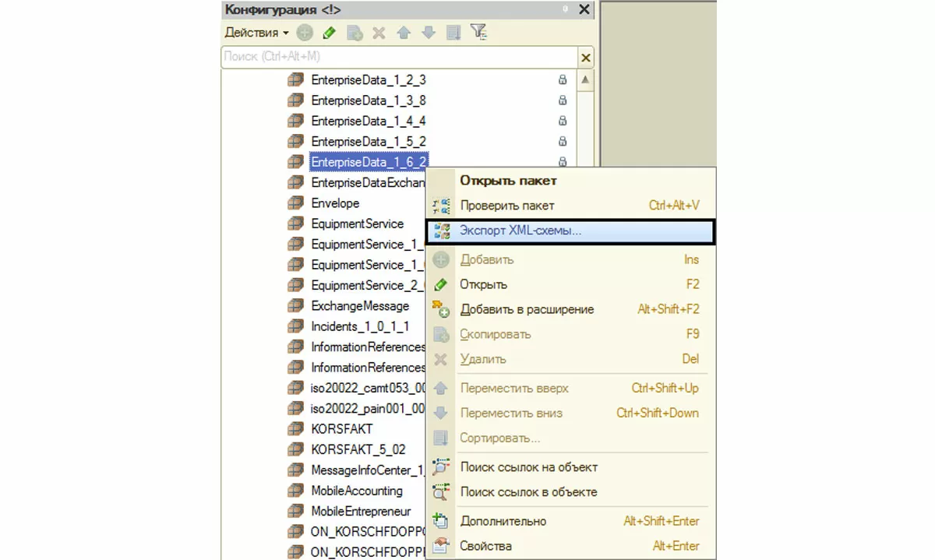Select the highlighted EnterpriseData_1_6_2 row

pos(369,162)
